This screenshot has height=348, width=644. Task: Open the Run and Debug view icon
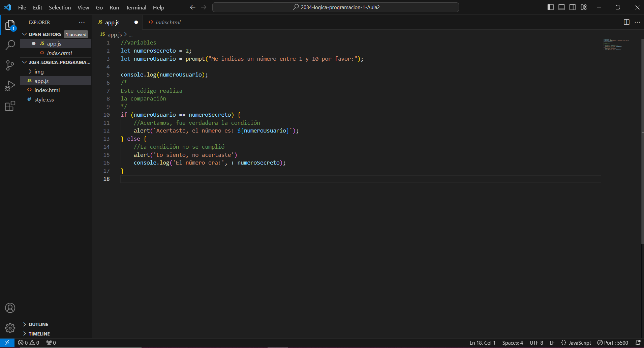click(10, 86)
